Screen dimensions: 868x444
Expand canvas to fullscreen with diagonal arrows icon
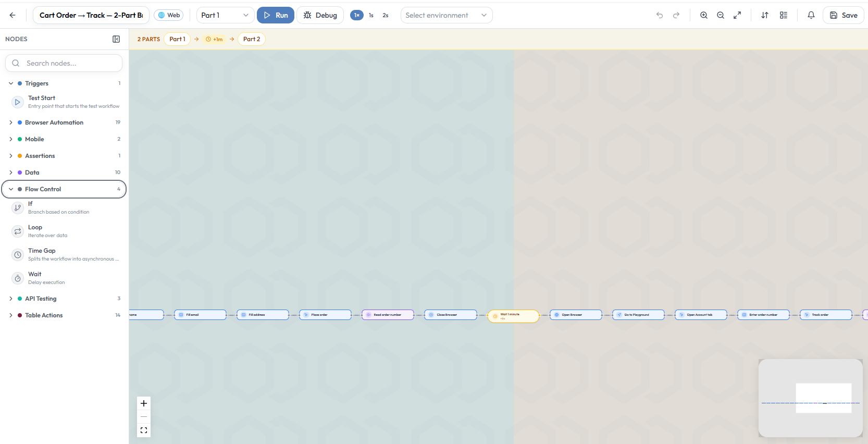[x=737, y=15]
